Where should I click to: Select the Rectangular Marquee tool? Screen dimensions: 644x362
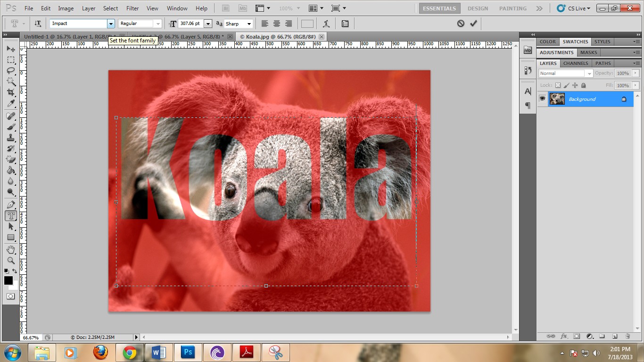11,60
